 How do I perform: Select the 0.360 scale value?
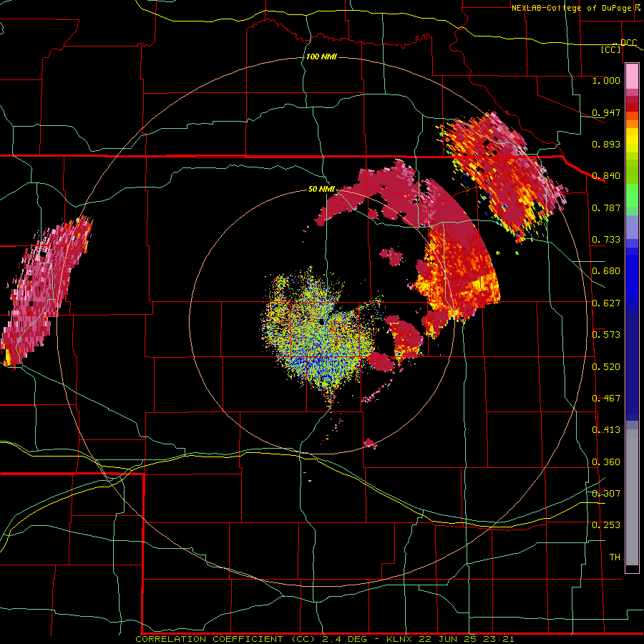(606, 462)
